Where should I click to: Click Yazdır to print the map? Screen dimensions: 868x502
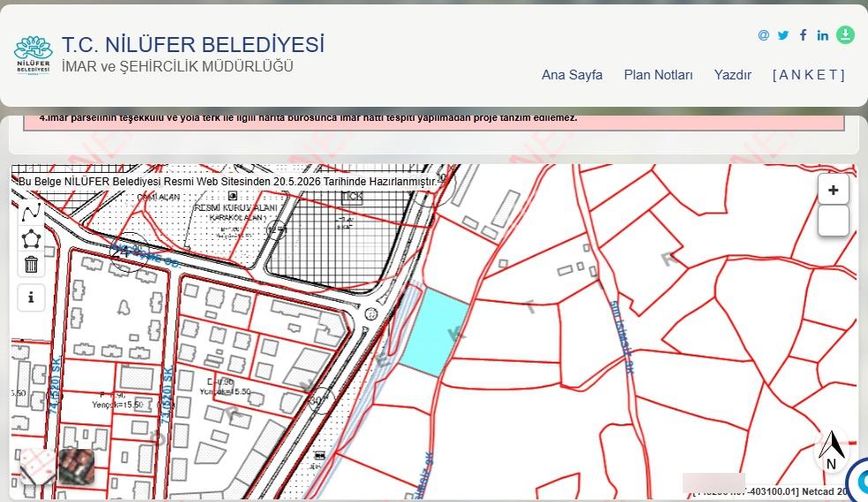[732, 75]
